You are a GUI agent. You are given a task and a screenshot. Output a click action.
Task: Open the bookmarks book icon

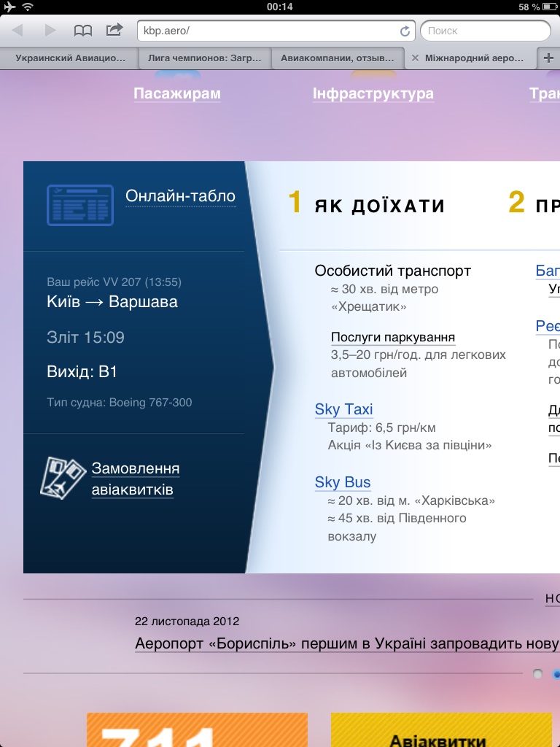pyautogui.click(x=83, y=31)
